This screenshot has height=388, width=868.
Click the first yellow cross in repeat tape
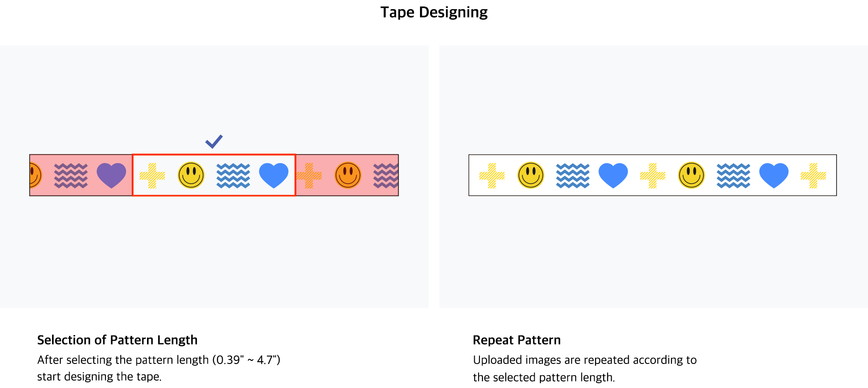(x=492, y=176)
